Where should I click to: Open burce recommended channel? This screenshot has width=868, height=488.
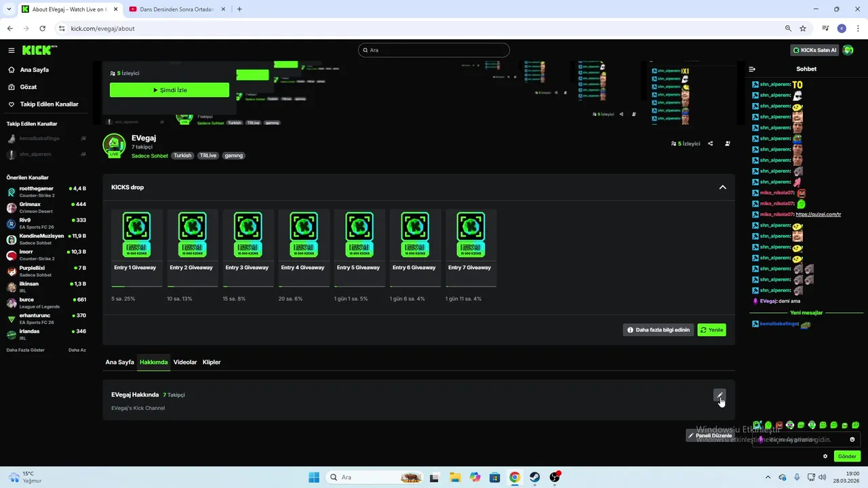(x=46, y=303)
